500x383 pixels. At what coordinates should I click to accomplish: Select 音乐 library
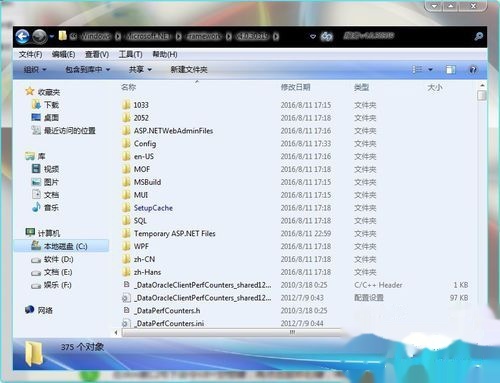[51, 208]
